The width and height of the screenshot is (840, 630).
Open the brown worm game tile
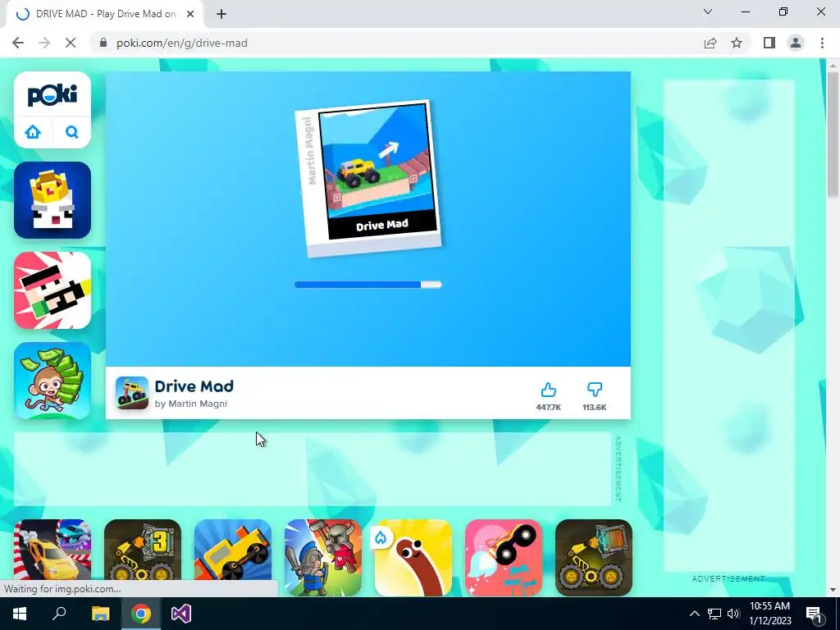[x=413, y=557]
